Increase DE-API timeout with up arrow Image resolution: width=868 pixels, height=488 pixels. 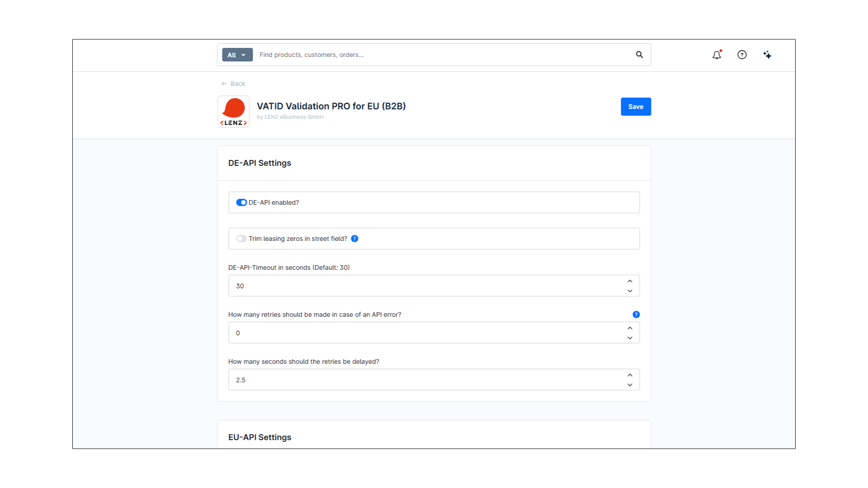click(630, 281)
